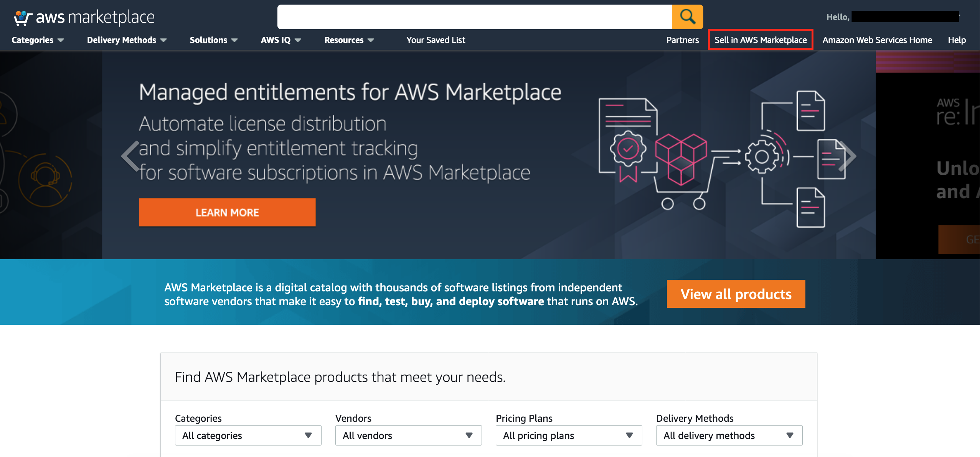The image size is (980, 457).
Task: Expand the Solutions nav menu
Action: (x=213, y=40)
